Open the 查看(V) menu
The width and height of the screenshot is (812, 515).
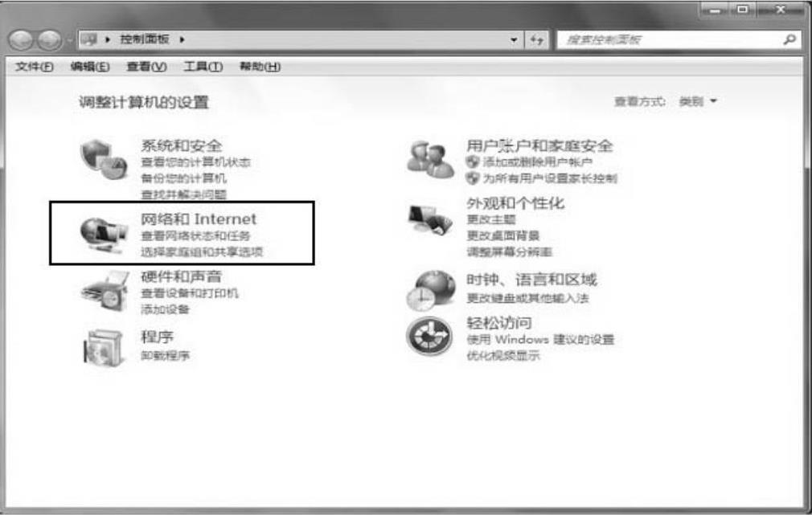point(146,67)
